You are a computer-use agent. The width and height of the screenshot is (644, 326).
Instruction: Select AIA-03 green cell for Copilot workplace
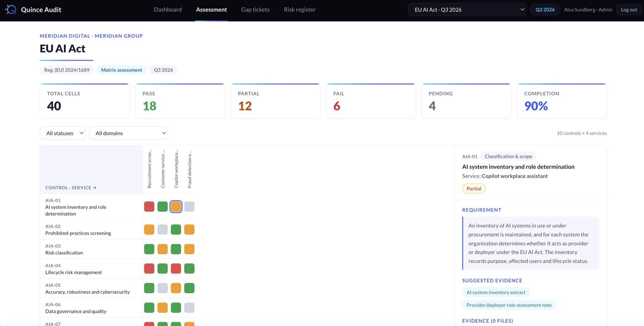176,249
